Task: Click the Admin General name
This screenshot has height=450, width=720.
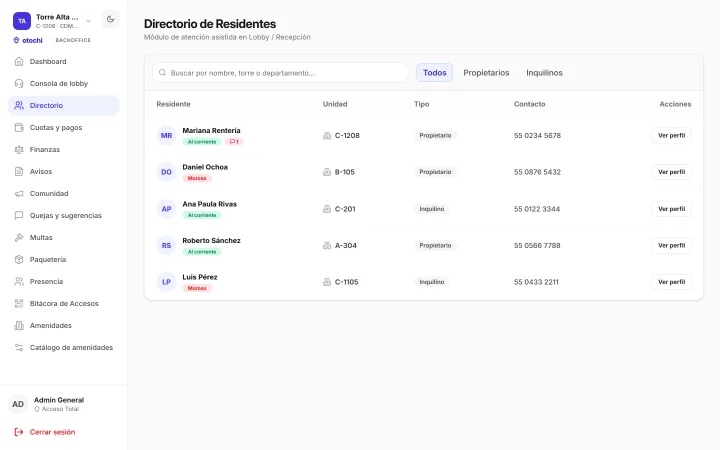Action: click(x=59, y=400)
